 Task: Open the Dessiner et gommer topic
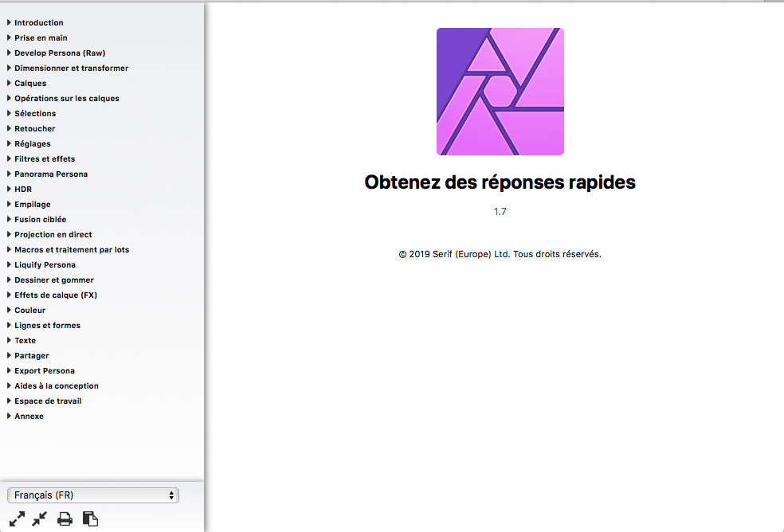point(54,280)
